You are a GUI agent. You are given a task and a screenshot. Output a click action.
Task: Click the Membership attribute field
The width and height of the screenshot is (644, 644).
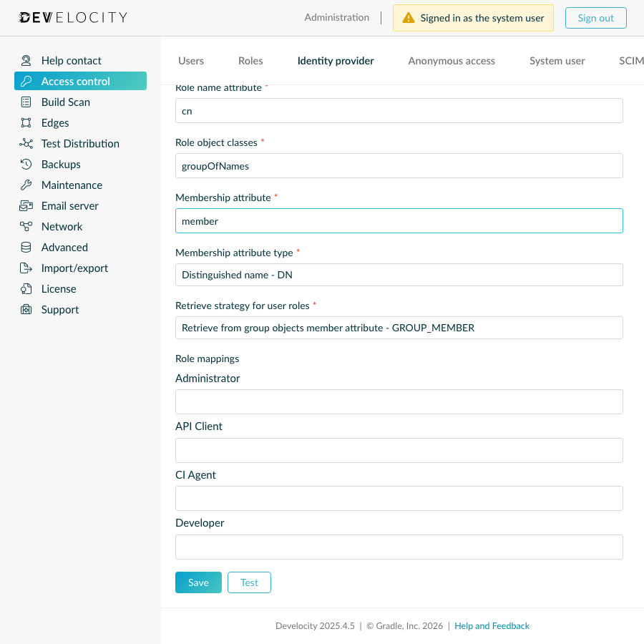pyautogui.click(x=399, y=220)
